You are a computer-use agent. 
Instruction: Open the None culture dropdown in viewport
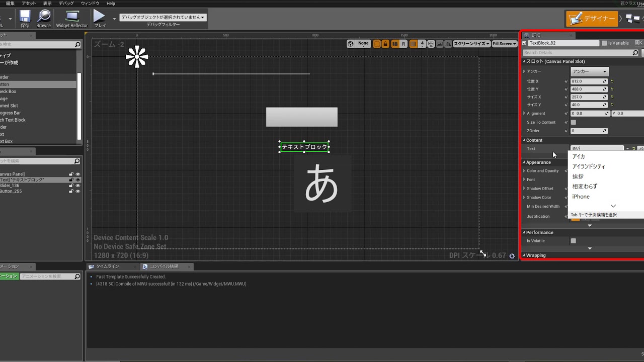point(363,44)
